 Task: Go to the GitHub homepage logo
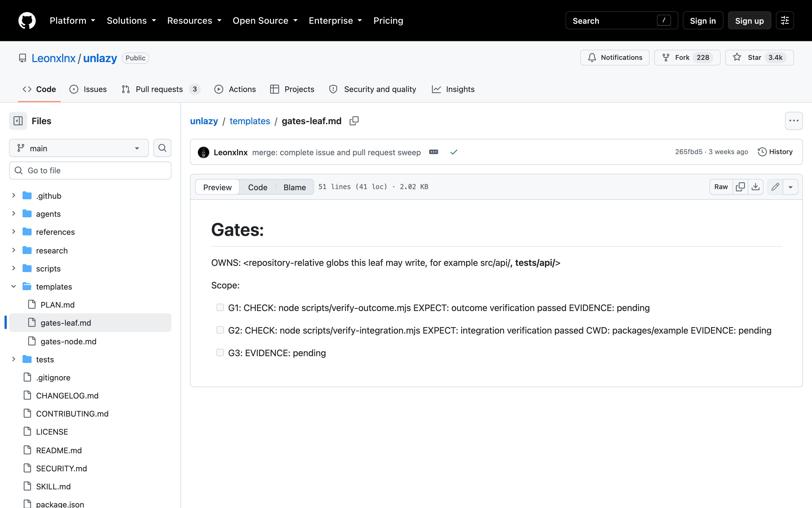(27, 21)
